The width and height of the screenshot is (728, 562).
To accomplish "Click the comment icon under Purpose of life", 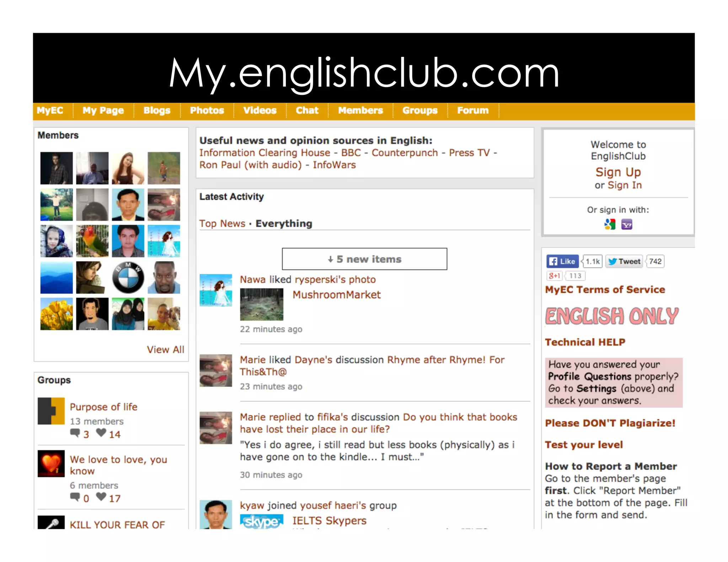I will pos(75,433).
